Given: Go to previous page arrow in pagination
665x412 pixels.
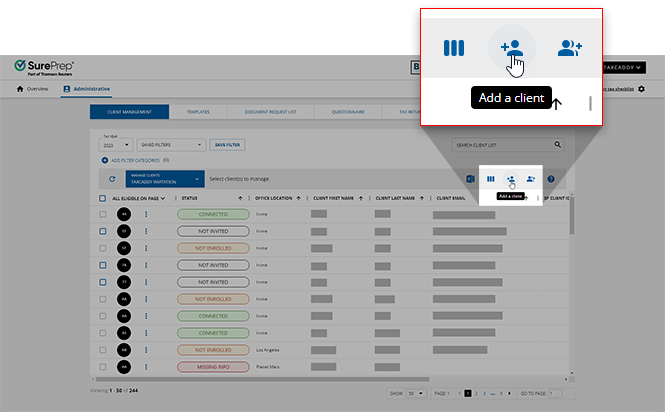Looking at the screenshot, I should [460, 393].
